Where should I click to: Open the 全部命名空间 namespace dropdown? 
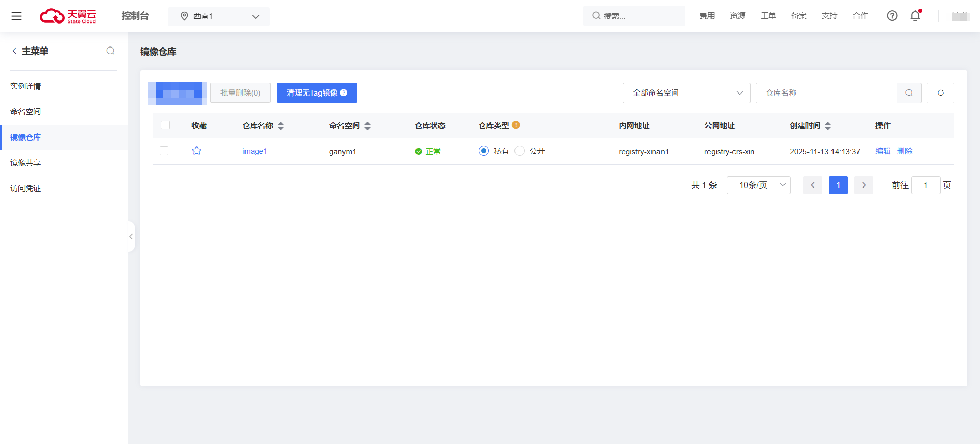tap(686, 93)
